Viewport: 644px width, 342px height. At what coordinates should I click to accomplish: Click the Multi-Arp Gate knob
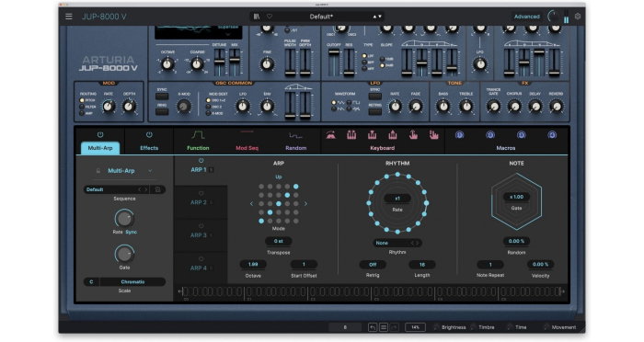click(124, 254)
